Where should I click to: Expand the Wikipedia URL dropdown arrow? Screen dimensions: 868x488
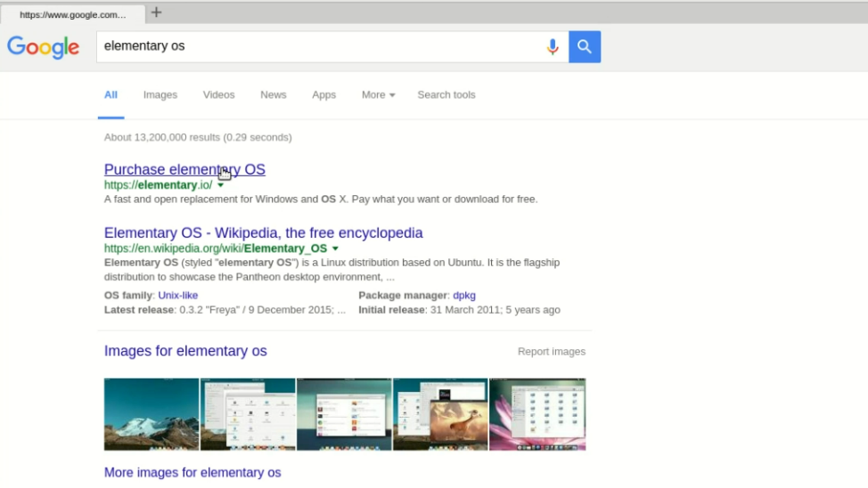(335, 248)
